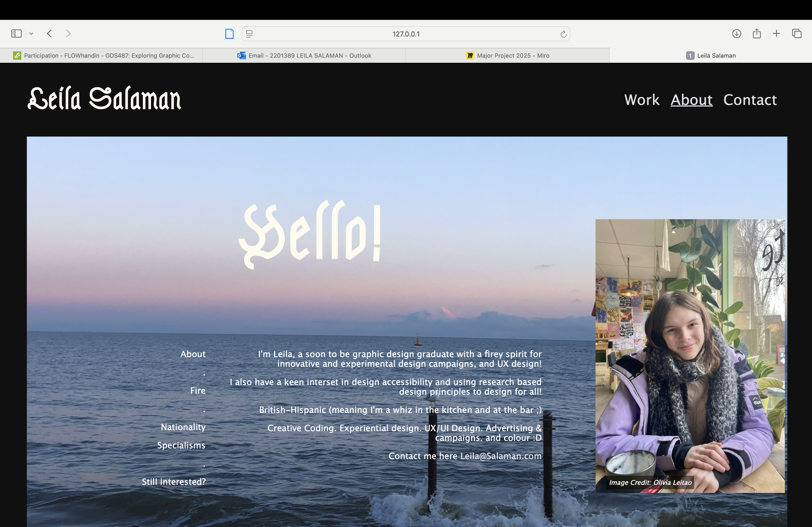Click 'Image Credit: Olivia Leitao' caption

(650, 482)
